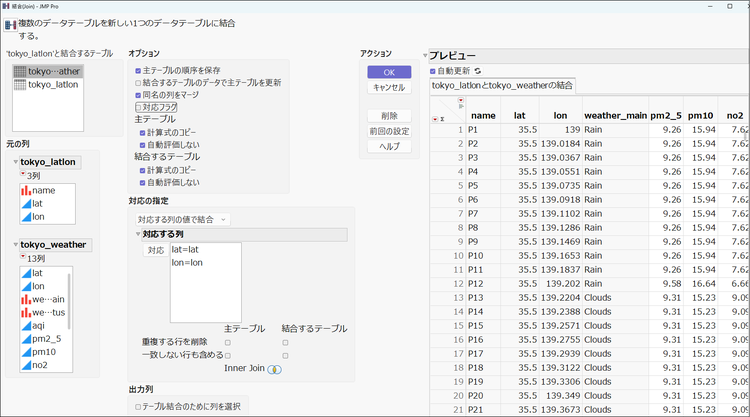This screenshot has width=750, height=417.
Task: Select lon column under tokyo_latlon
Action: click(47, 217)
